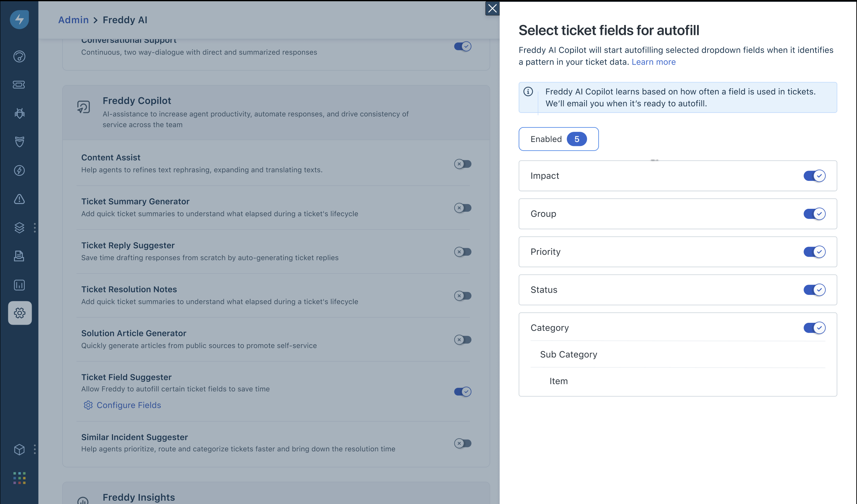Viewport: 857px width, 504px height.
Task: Select the Enabled 5 tab
Action: 559,139
